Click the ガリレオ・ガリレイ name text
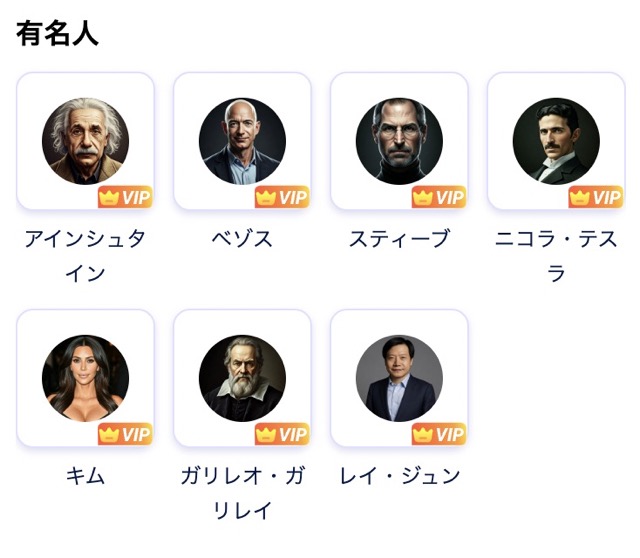Viewport: 640px width, 558px height. (x=242, y=492)
